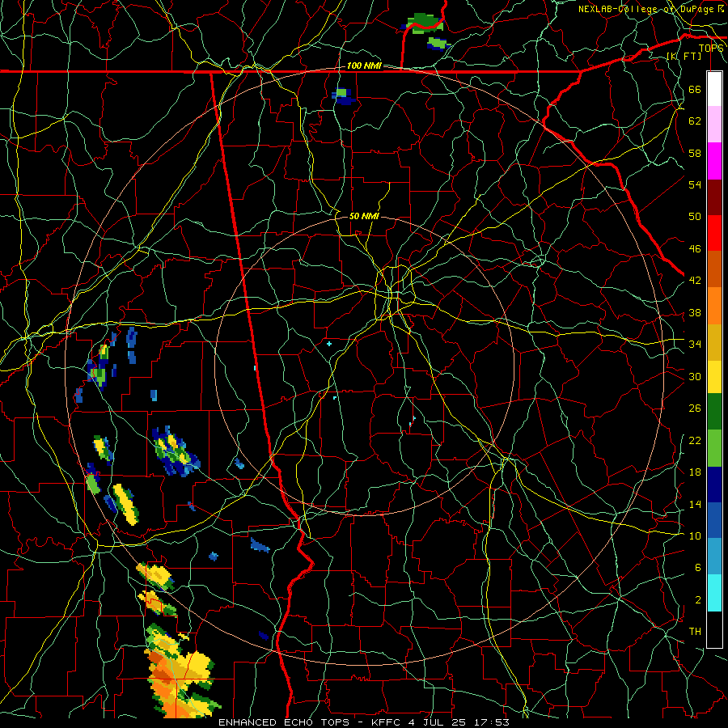728x728 pixels.
Task: Click the '[K FT]' units label
Action: pos(684,57)
